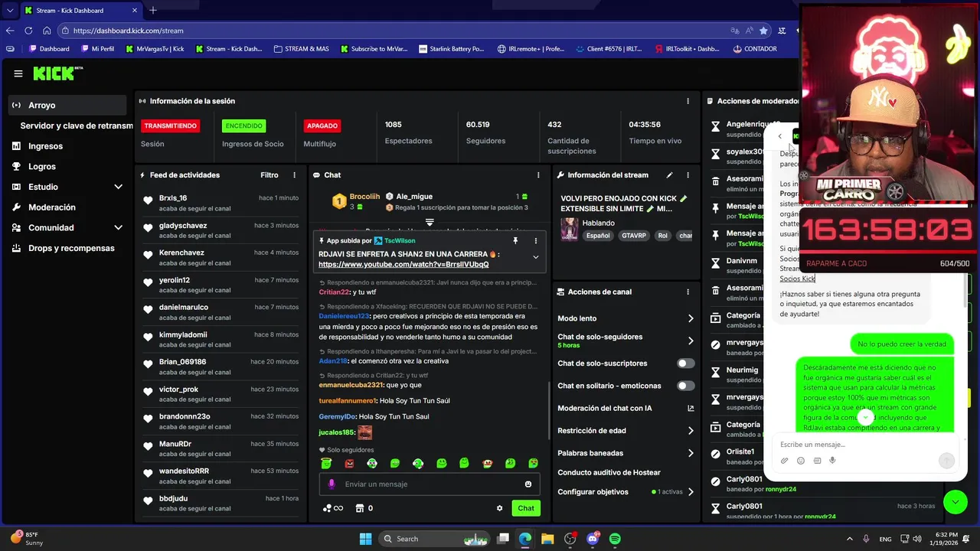Expand Comunidad sidebar section
Viewport: 980px width, 551px height.
coord(118,227)
